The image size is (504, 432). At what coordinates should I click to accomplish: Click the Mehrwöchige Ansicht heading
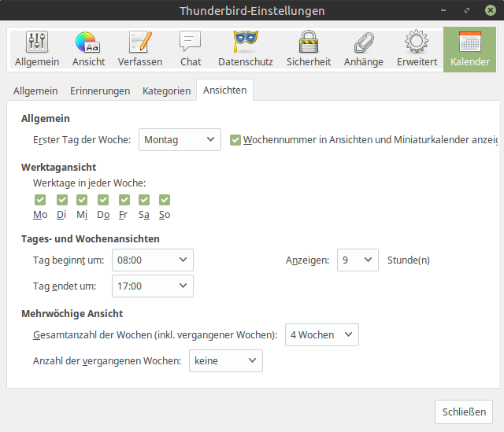72,313
